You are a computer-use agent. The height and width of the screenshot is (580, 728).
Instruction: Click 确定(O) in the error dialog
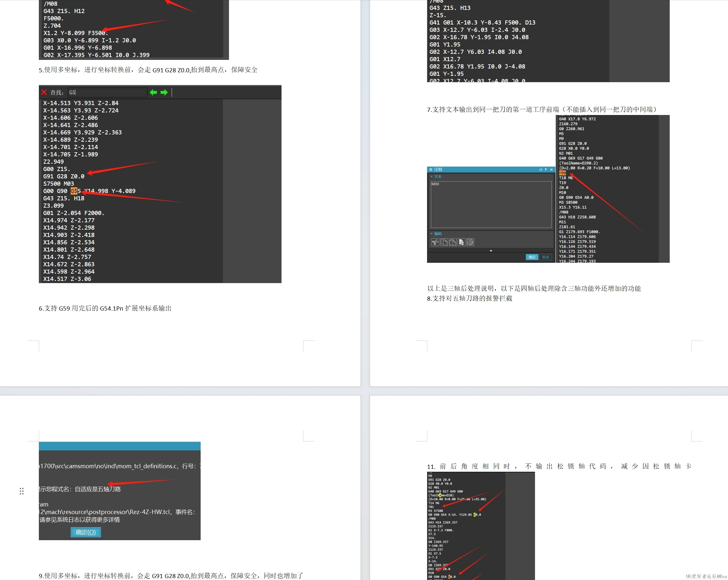click(x=86, y=532)
